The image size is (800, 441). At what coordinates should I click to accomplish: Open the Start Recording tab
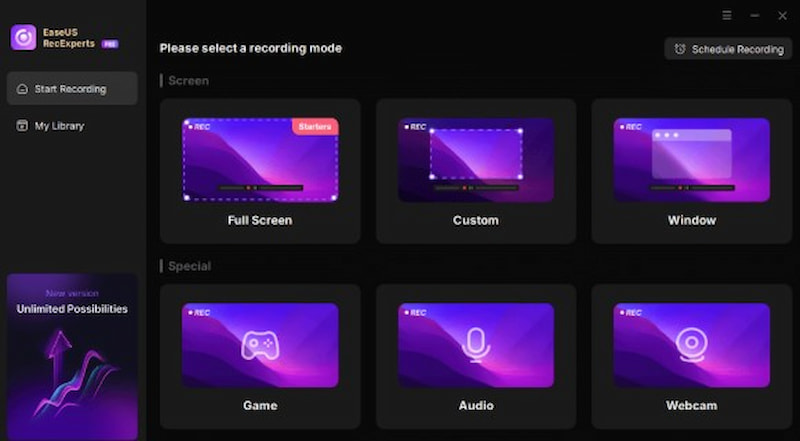71,89
